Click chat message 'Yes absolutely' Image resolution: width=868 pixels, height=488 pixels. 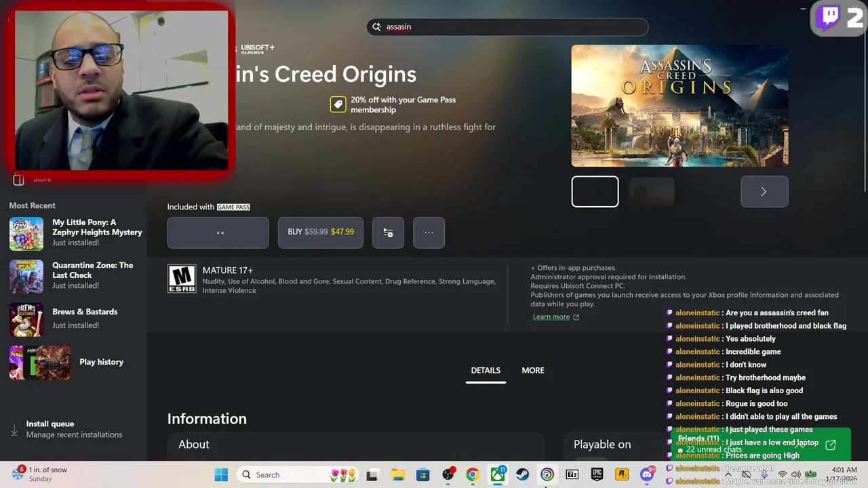751,339
